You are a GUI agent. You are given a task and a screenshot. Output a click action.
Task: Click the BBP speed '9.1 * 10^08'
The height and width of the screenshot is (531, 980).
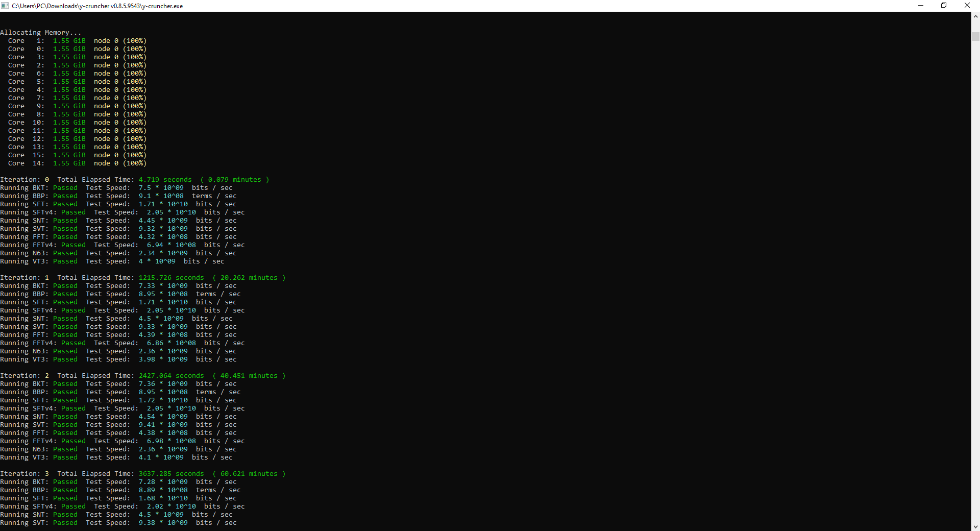tap(161, 196)
